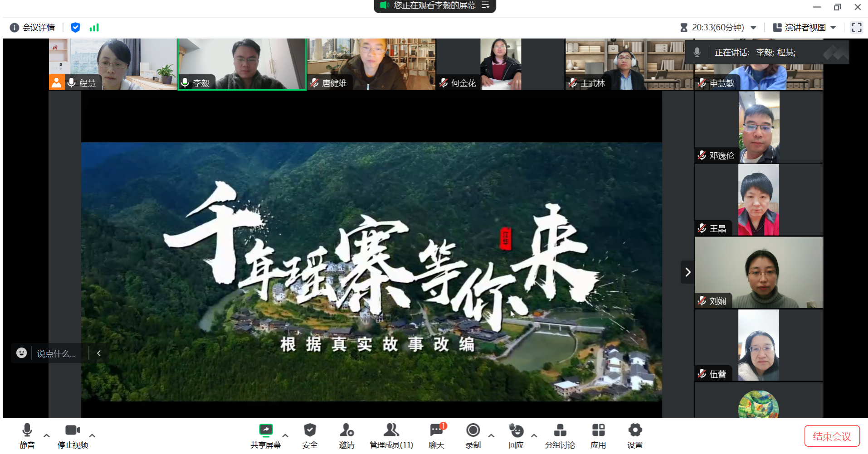Toggle stop video (停止视频)
Viewport: 868px width, 454px height.
pyautogui.click(x=73, y=430)
